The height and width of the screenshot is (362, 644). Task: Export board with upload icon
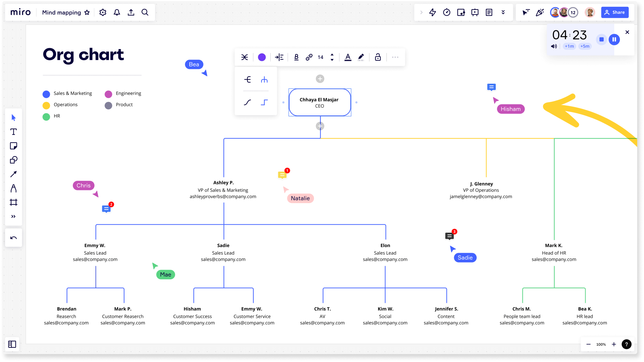131,12
